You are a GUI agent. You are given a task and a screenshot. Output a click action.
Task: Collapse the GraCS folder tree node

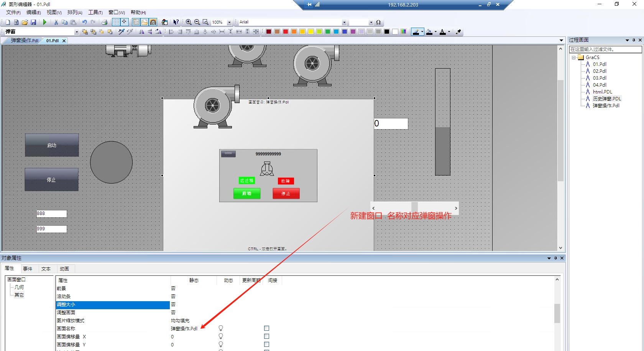click(x=574, y=57)
